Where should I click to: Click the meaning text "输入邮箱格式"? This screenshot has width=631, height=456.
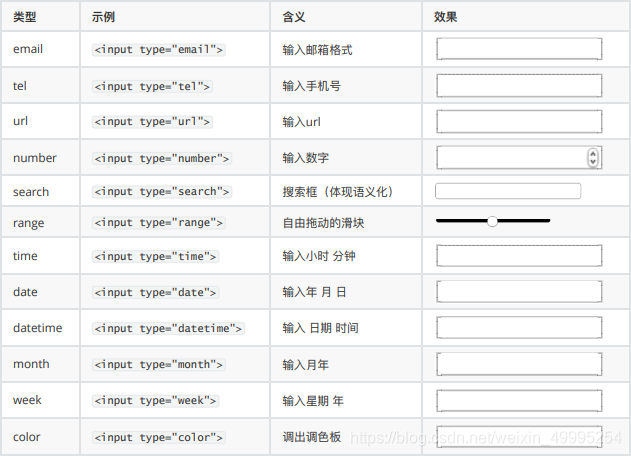point(317,50)
